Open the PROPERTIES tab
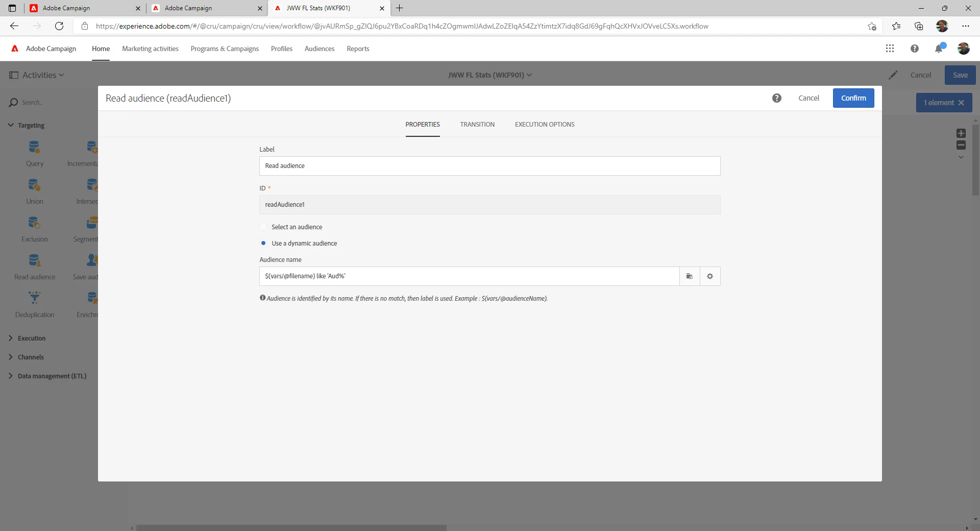This screenshot has width=980, height=531. pyautogui.click(x=423, y=125)
